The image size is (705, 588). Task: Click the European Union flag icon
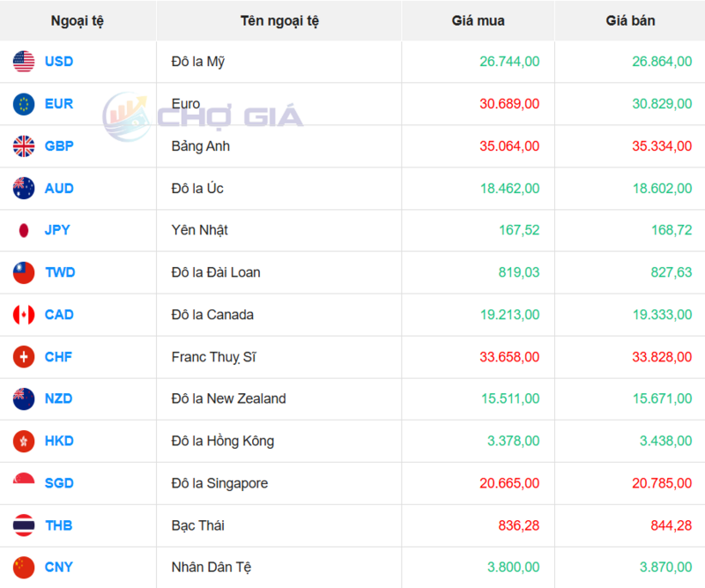tap(24, 104)
